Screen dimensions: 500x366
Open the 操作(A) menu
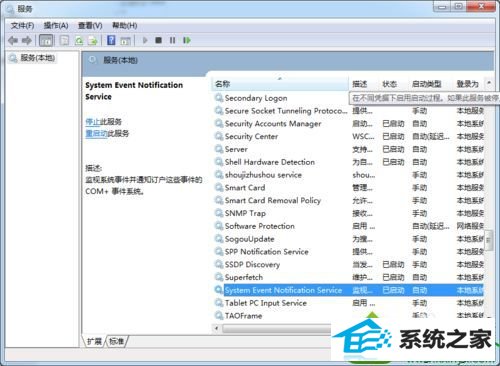[56, 26]
